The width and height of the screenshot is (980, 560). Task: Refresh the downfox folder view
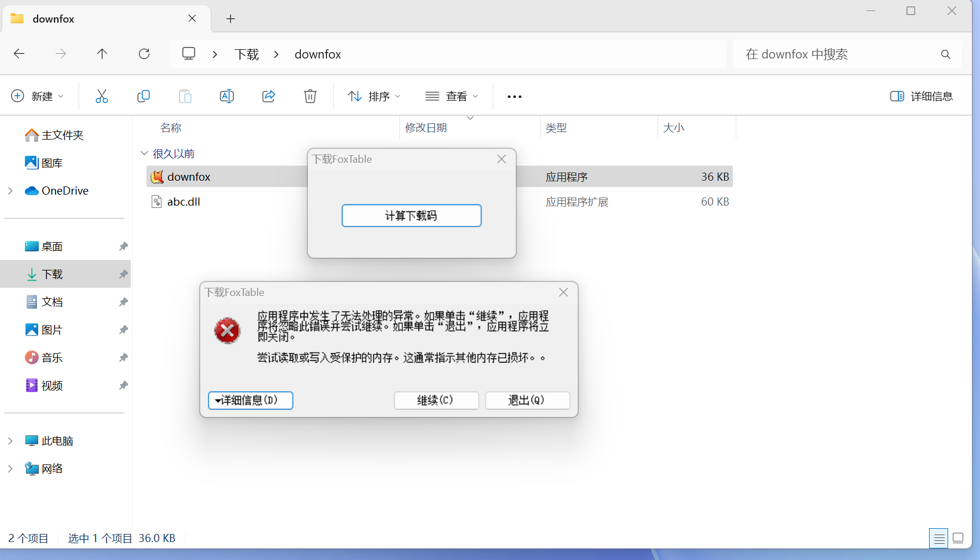(x=144, y=54)
